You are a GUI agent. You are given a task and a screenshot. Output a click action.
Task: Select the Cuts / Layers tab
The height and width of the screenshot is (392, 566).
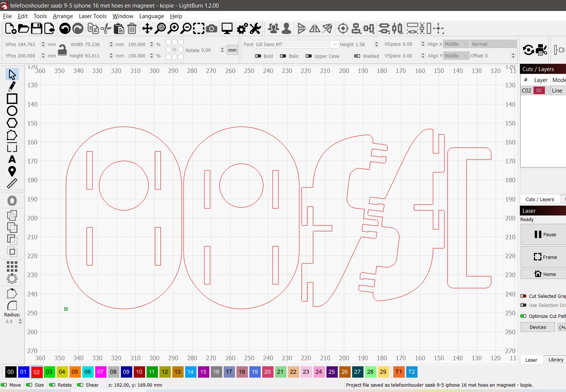pyautogui.click(x=540, y=199)
